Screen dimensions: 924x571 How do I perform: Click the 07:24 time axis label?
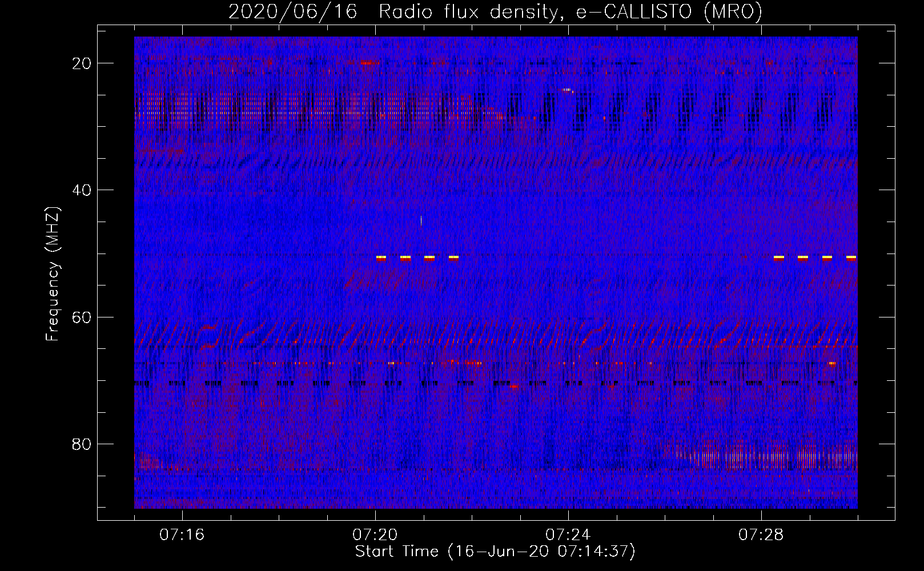point(568,535)
